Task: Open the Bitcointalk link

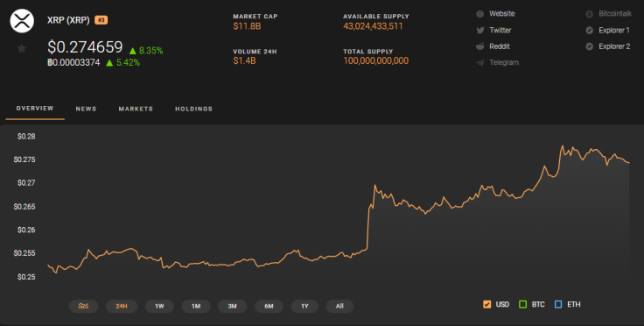Action: (x=615, y=13)
